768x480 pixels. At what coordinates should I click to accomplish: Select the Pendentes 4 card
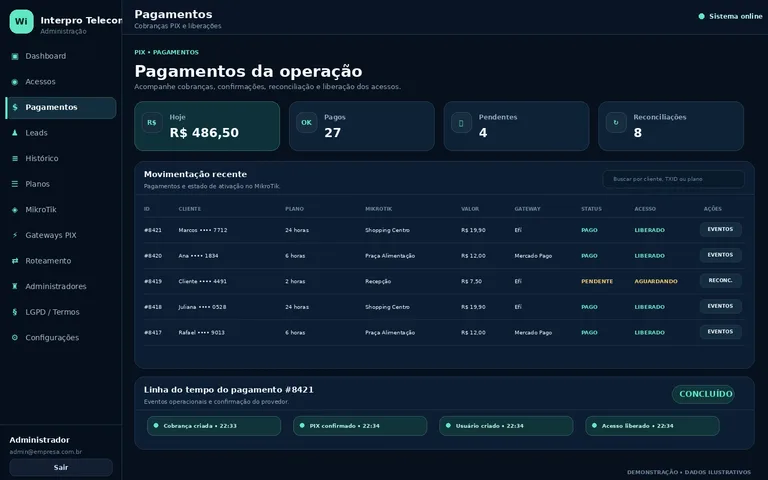pyautogui.click(x=517, y=126)
